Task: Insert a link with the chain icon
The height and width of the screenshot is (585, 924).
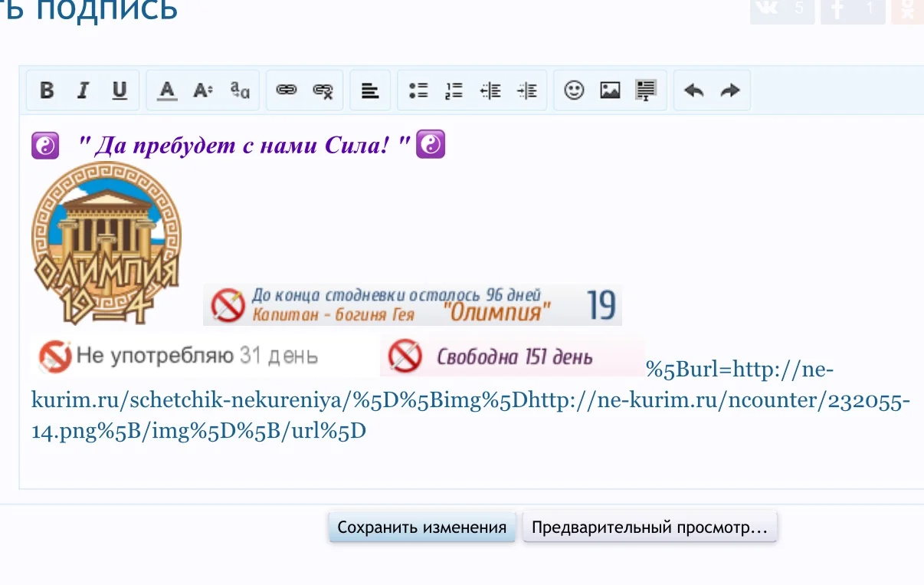Action: point(287,90)
